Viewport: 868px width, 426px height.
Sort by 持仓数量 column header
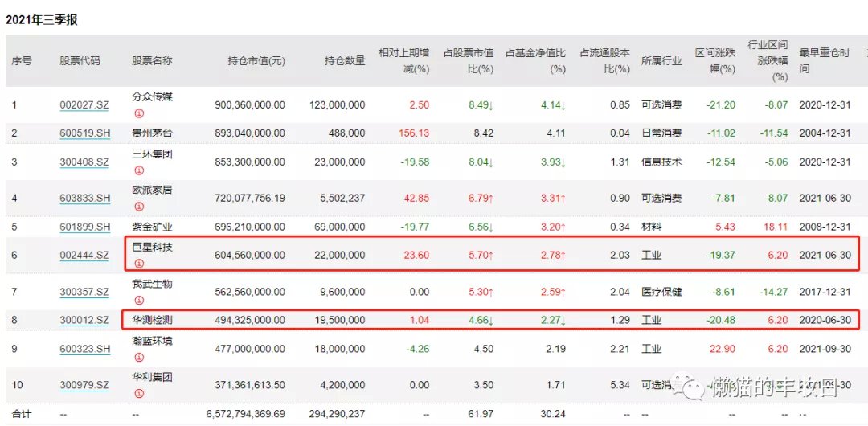point(345,61)
